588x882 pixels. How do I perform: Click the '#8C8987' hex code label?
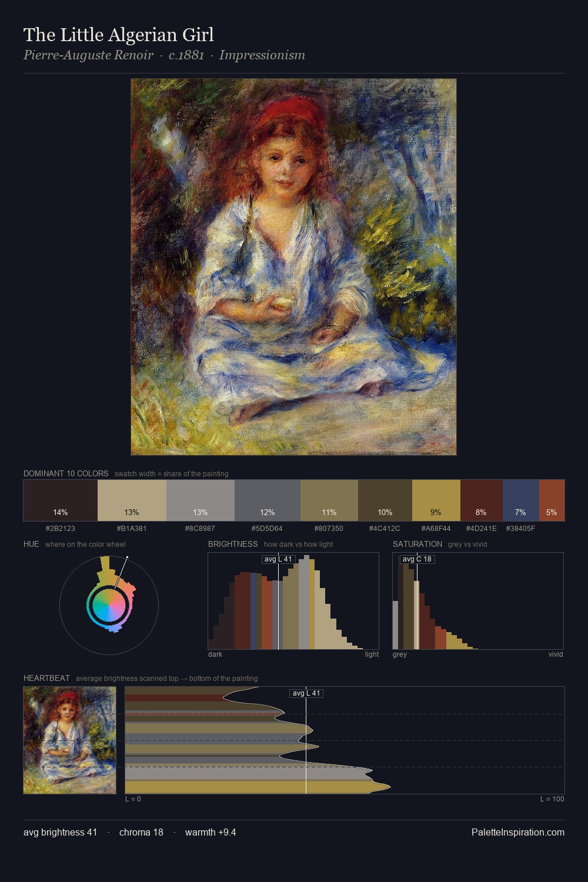(201, 528)
